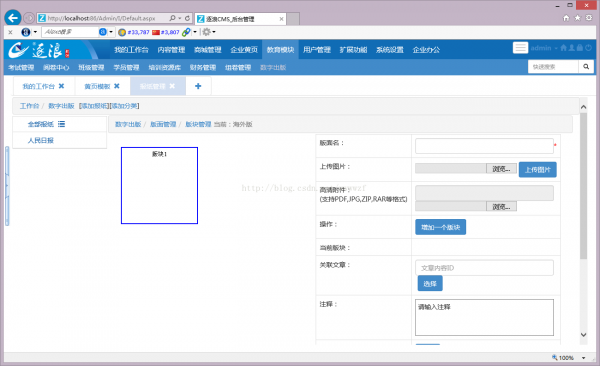This screenshot has height=366, width=600.
Task: Add a new tab with plus icon
Action: tap(198, 86)
